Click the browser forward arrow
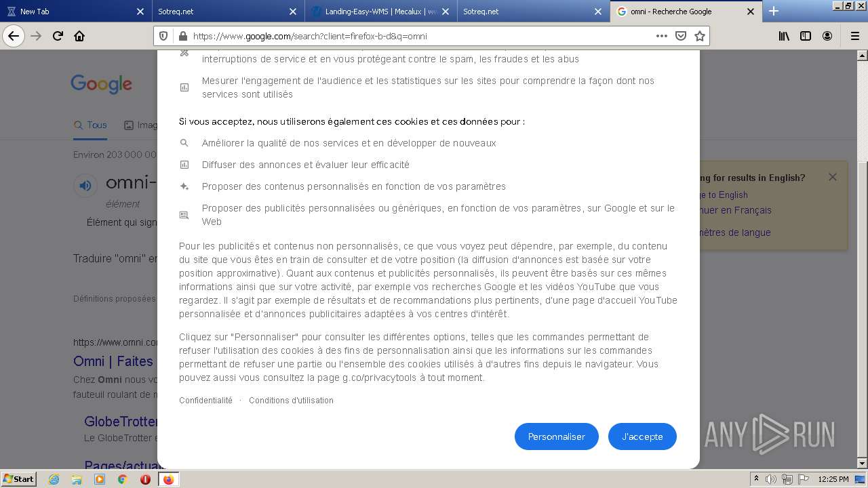Image resolution: width=868 pixels, height=488 pixels. click(x=37, y=36)
